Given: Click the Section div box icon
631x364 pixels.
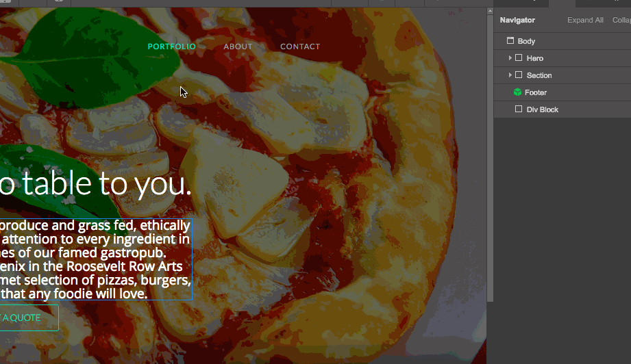Looking at the screenshot, I should pos(519,75).
